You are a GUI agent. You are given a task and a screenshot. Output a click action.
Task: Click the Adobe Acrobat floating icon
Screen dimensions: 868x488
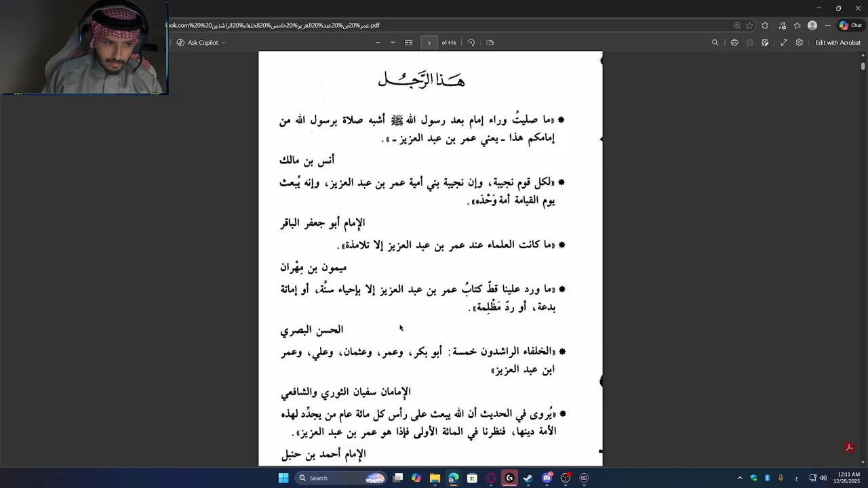tap(848, 448)
